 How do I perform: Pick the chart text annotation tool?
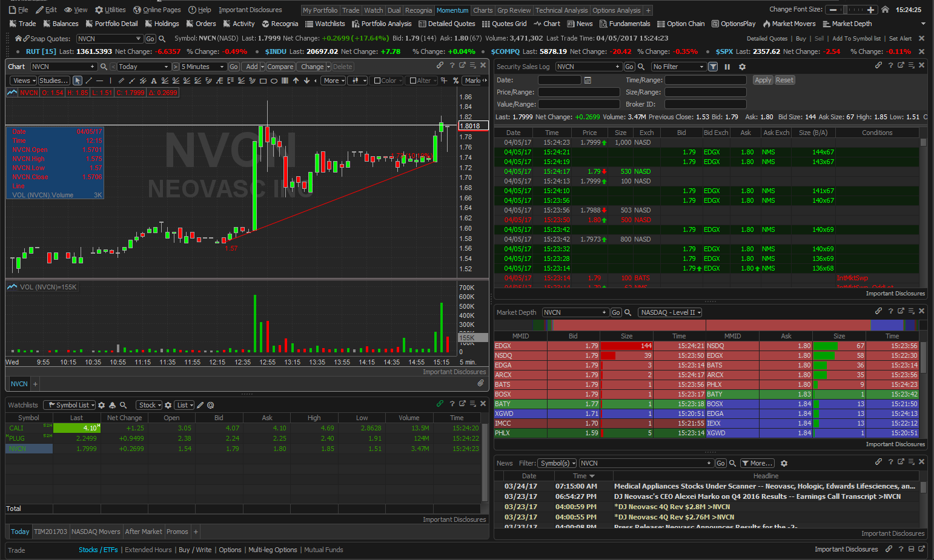pyautogui.click(x=154, y=81)
